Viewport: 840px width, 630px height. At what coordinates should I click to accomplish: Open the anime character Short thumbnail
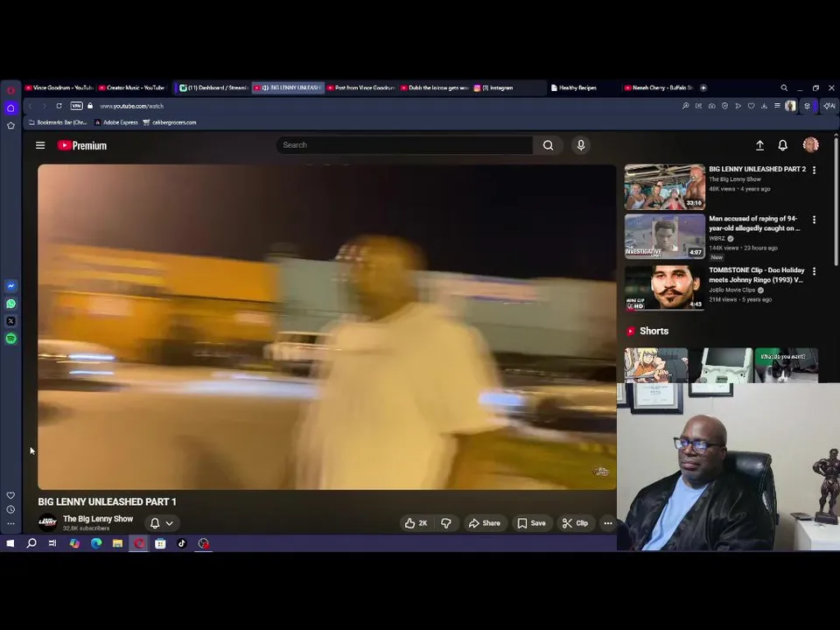coord(655,366)
